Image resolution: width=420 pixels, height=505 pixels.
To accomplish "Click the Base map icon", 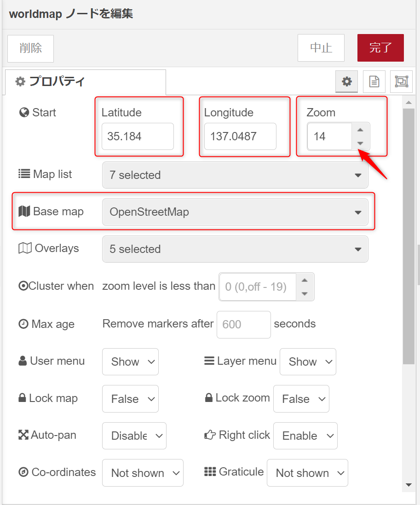I will pos(24,211).
